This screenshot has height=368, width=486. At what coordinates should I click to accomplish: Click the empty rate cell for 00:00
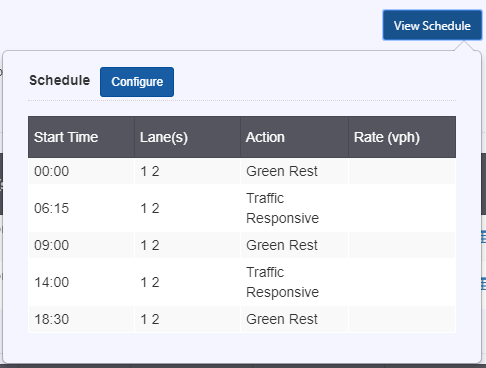point(402,171)
